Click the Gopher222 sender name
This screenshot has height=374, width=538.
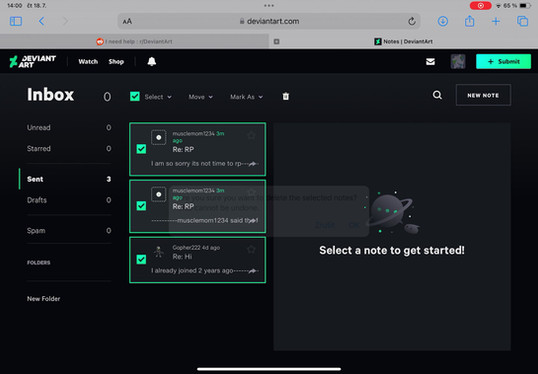coord(186,247)
